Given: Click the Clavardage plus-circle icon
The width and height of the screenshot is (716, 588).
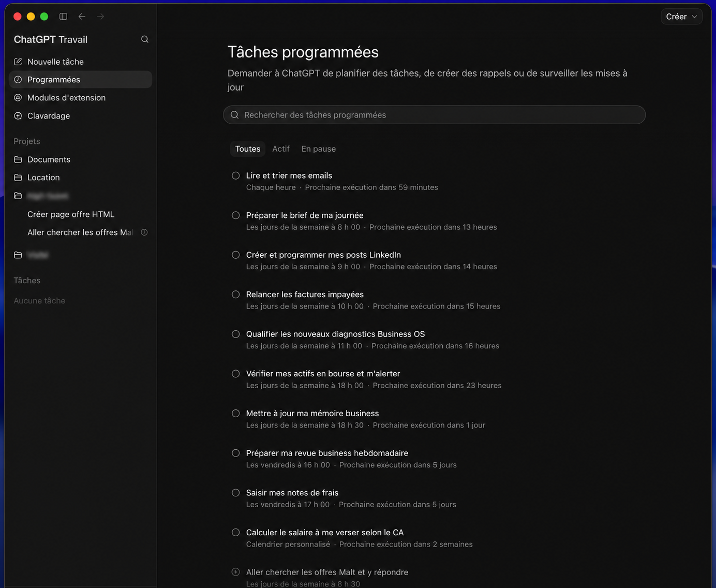Looking at the screenshot, I should click(x=18, y=116).
